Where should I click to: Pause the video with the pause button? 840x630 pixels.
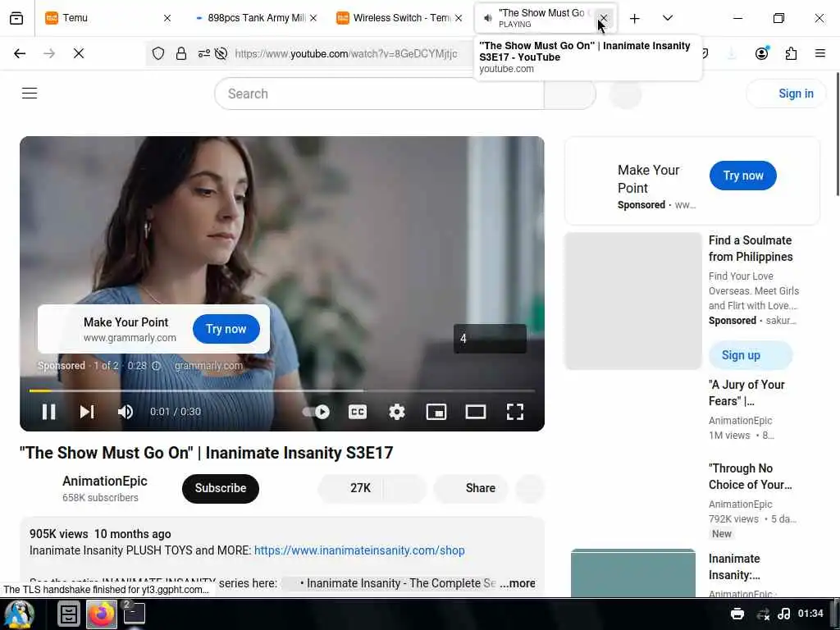tap(48, 412)
